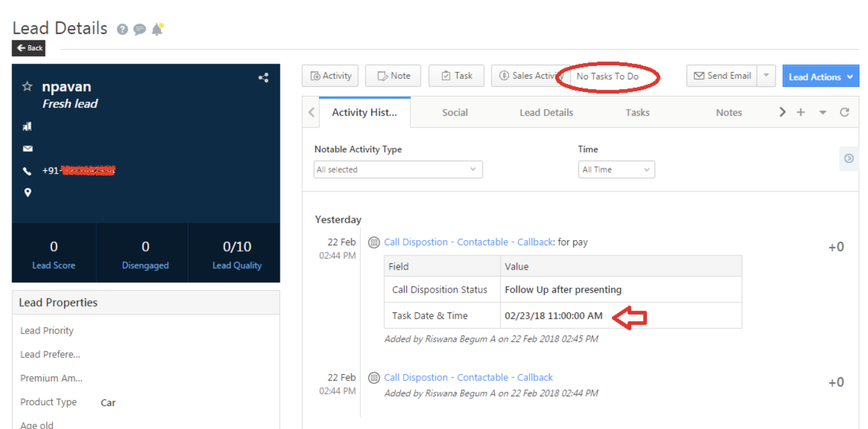This screenshot has width=868, height=429.
Task: Click the activity icon beside for pay entry
Action: [x=374, y=242]
